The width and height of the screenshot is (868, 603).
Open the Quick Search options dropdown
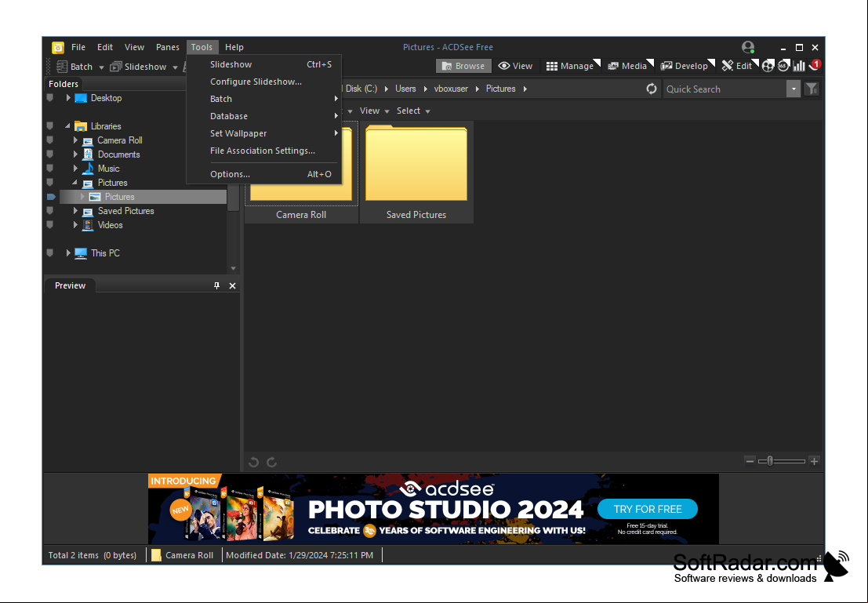[794, 89]
